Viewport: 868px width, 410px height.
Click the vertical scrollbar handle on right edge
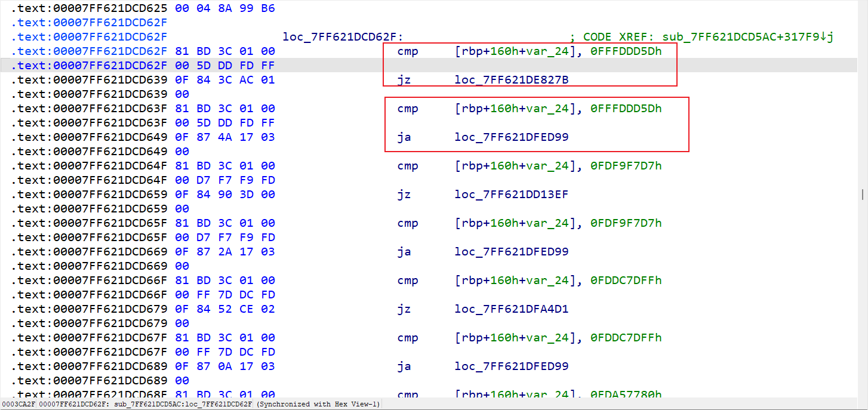(863, 194)
